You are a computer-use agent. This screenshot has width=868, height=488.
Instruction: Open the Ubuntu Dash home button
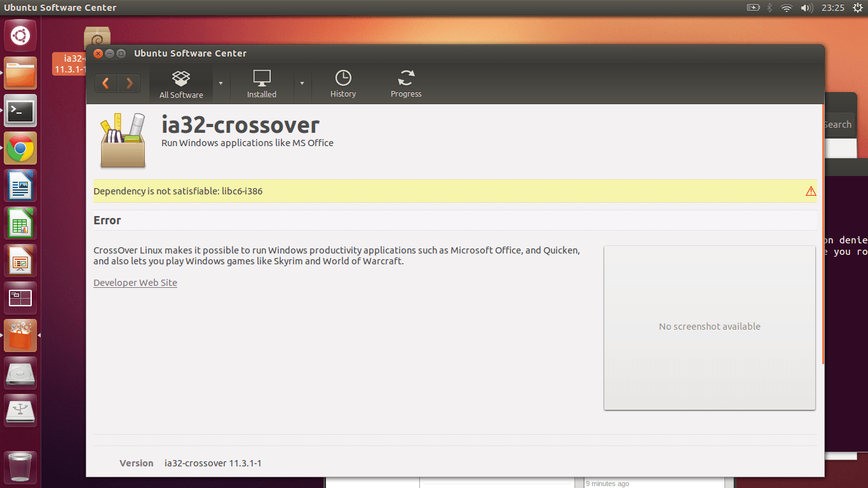[20, 36]
